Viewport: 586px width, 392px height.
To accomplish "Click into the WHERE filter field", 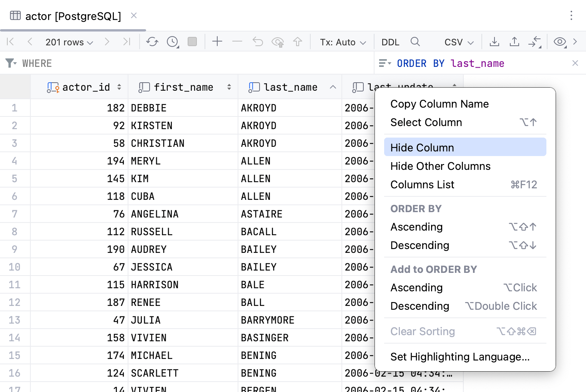I will click(x=192, y=63).
